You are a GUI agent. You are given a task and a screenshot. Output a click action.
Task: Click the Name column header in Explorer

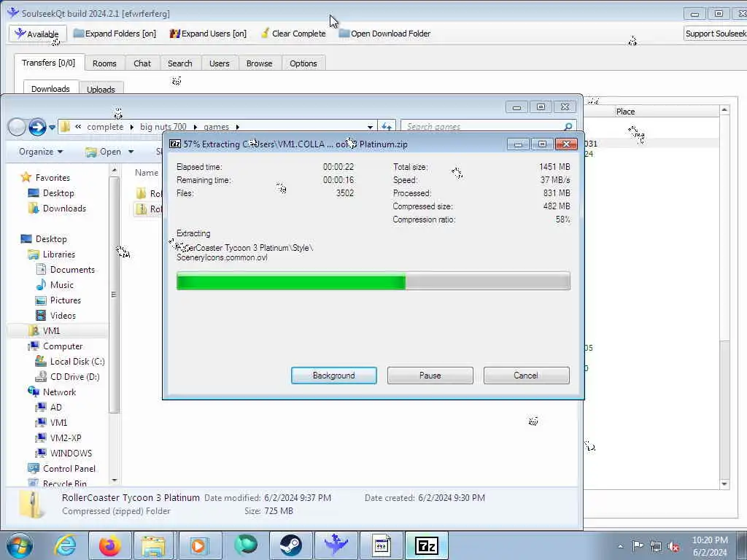[146, 172]
